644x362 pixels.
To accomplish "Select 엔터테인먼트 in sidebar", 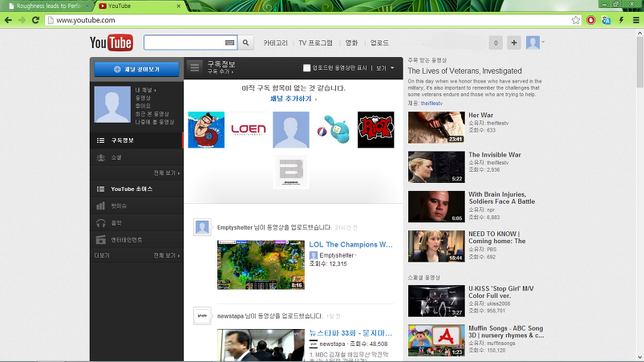I will 137,239.
